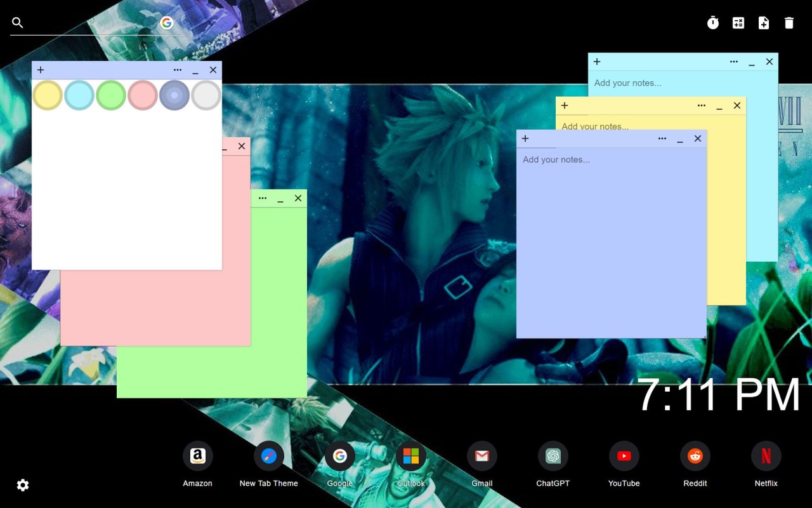Pick the pink color swatch

pyautogui.click(x=143, y=95)
